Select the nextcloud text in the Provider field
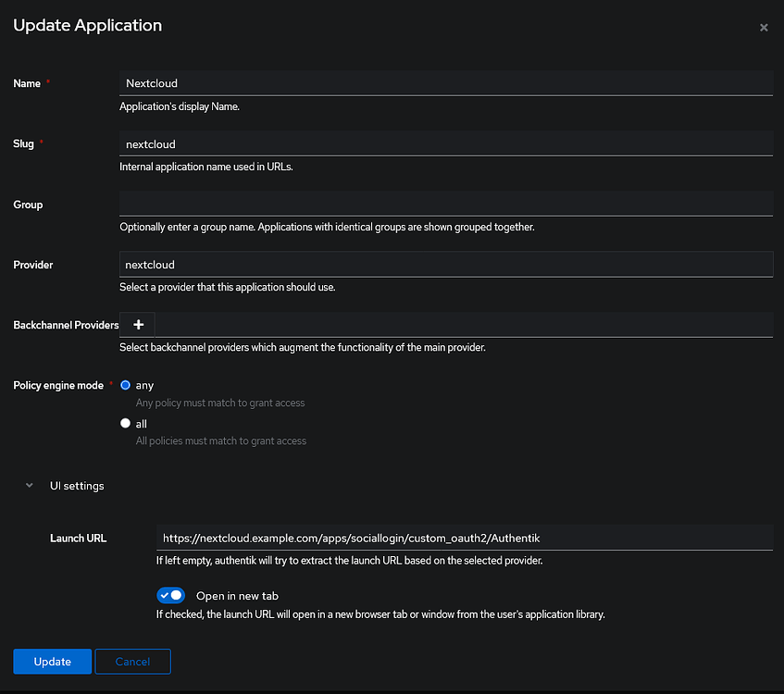 click(150, 264)
